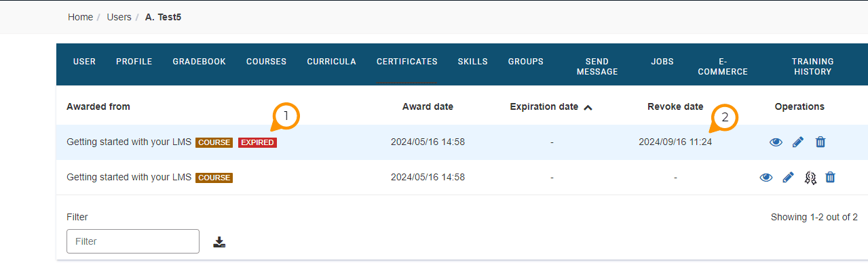View the second certificate with eye icon
868x263 pixels.
766,178
